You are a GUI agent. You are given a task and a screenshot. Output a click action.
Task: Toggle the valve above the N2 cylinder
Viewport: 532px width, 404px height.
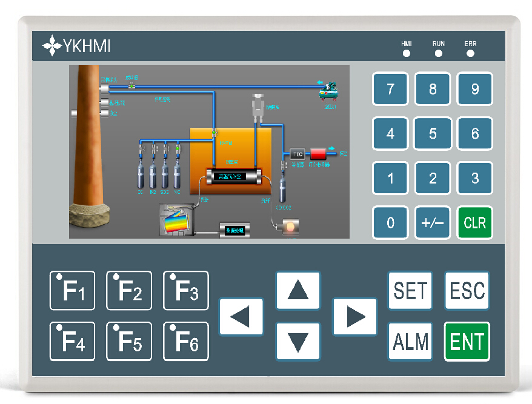pyautogui.click(x=155, y=149)
